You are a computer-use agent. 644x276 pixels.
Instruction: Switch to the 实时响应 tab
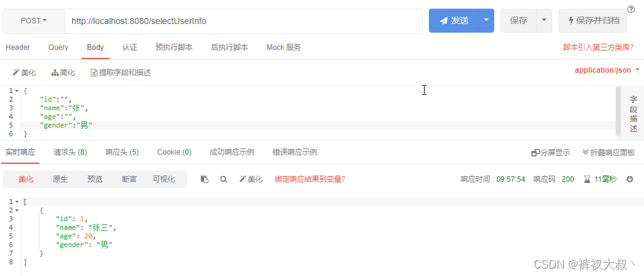(x=20, y=152)
